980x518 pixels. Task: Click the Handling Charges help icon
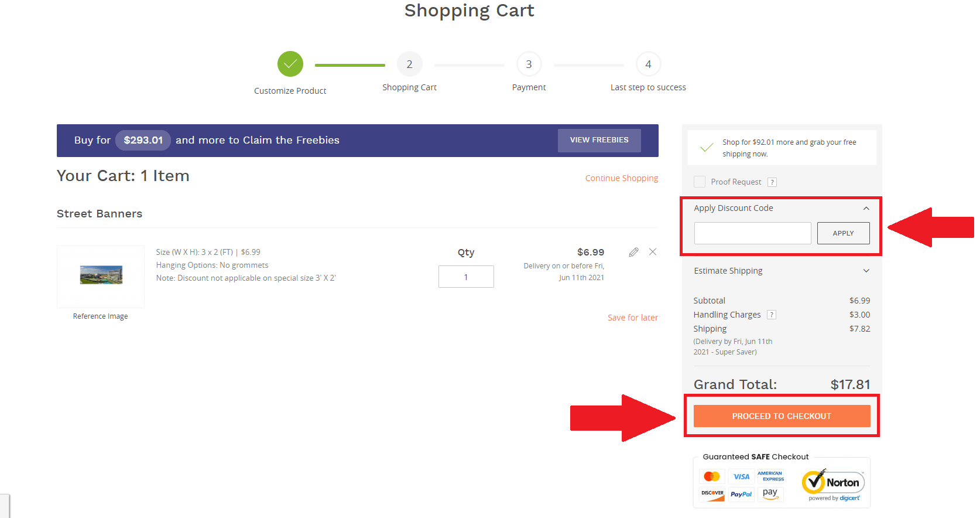[x=772, y=315]
